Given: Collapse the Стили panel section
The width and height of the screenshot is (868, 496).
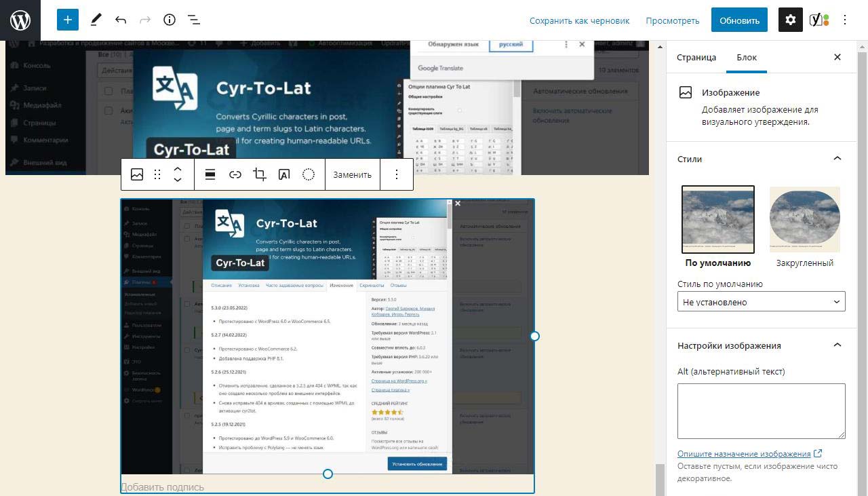Looking at the screenshot, I should pyautogui.click(x=837, y=159).
